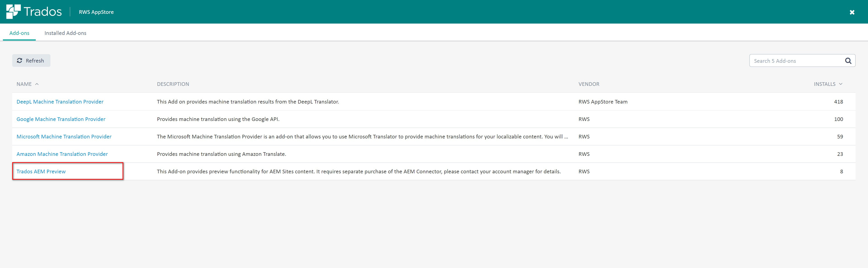Click the Trados logo icon

(x=14, y=12)
